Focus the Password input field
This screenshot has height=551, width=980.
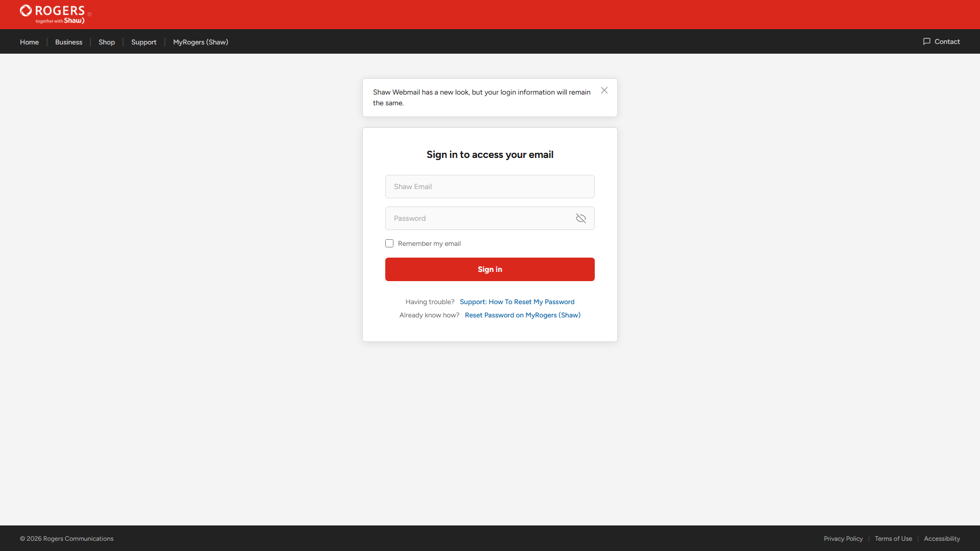coord(489,218)
